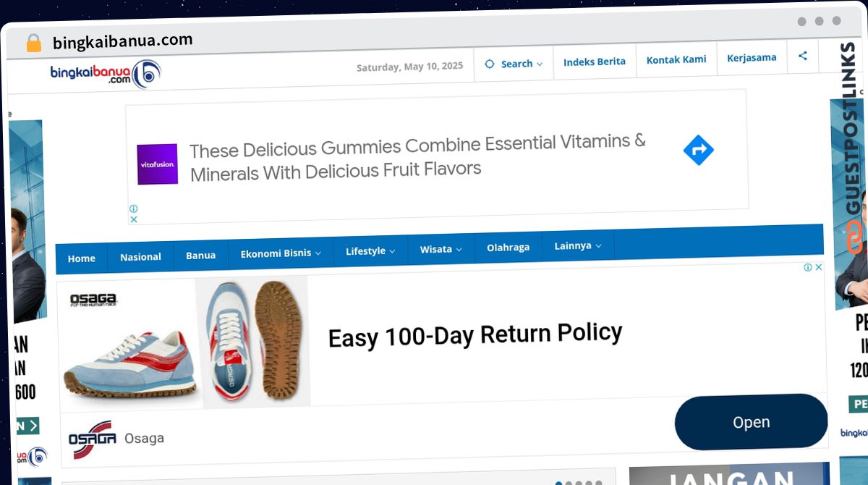Click the Osaga brand logo beside the advertiser name
Screen dimensions: 868x485
(92, 439)
